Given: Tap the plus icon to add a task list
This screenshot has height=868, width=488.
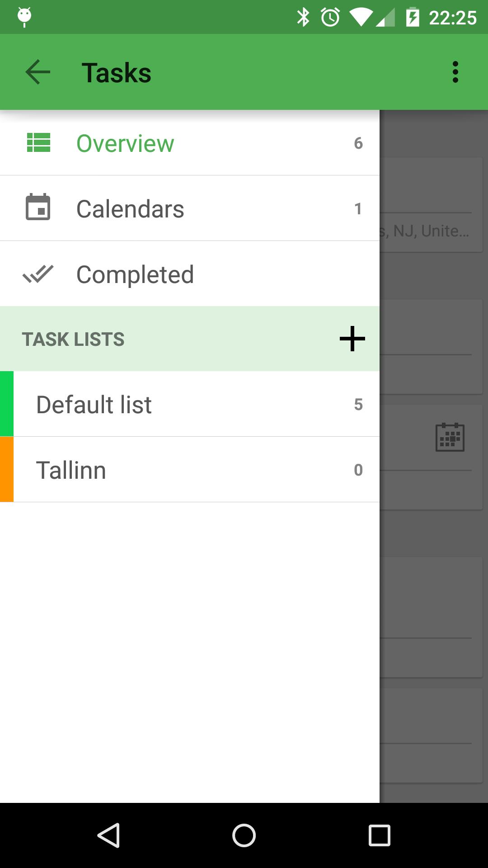Looking at the screenshot, I should (x=352, y=339).
